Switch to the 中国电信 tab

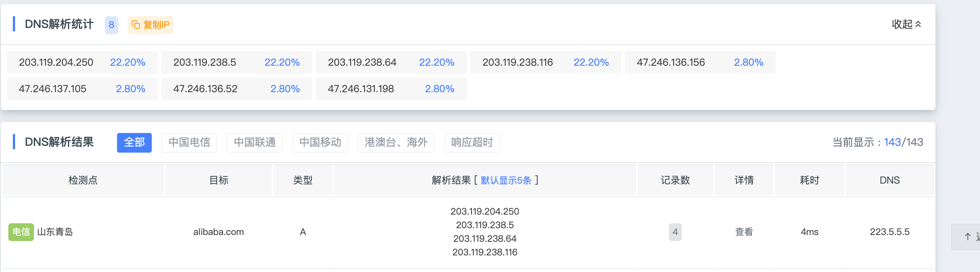tap(189, 142)
